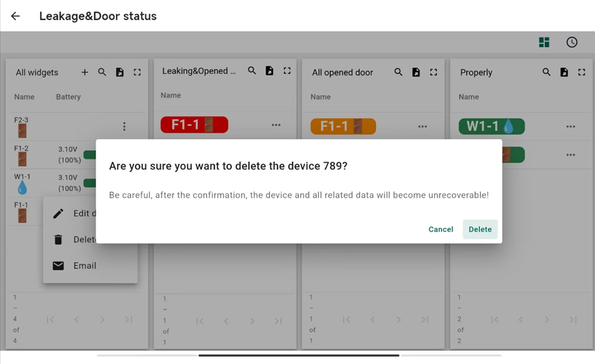Image resolution: width=595 pixels, height=364 pixels.
Task: Open more options for red F1-1 row
Action: point(276,125)
